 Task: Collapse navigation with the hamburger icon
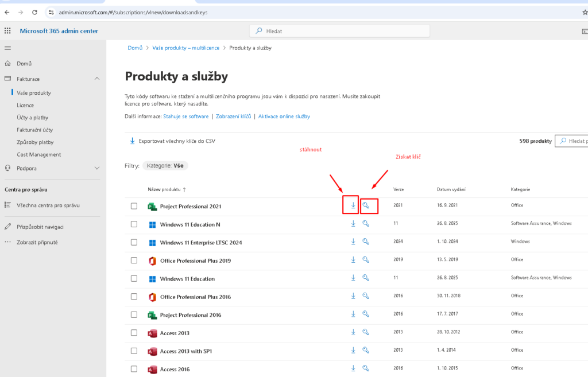coord(7,48)
